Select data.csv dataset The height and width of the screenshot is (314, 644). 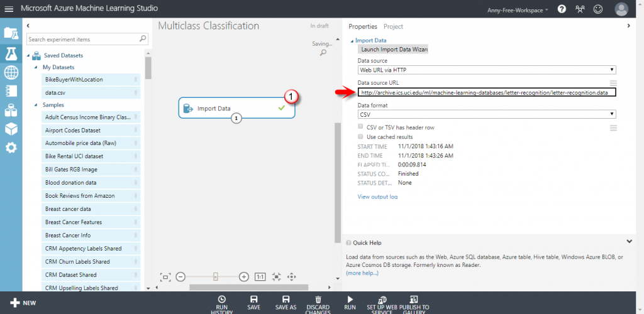pos(91,93)
